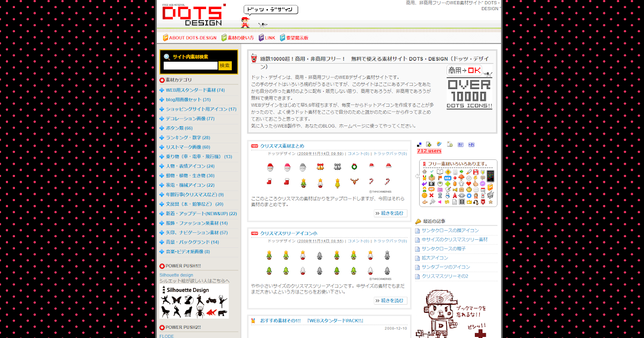Click the Delicious bookmark icon

click(x=420, y=144)
